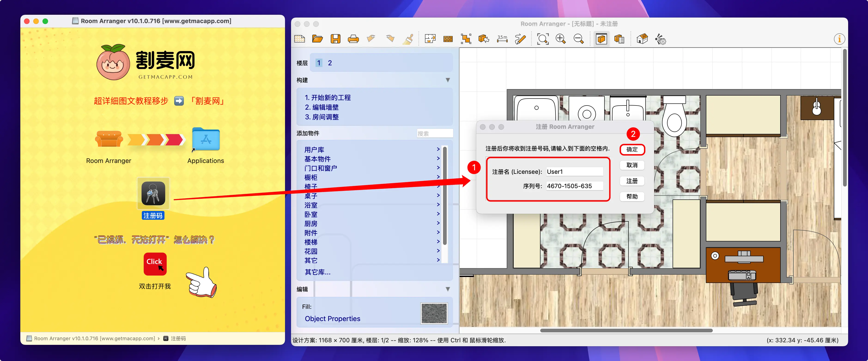This screenshot has width=868, height=361.
Task: Open the 3D house view icon
Action: (642, 39)
